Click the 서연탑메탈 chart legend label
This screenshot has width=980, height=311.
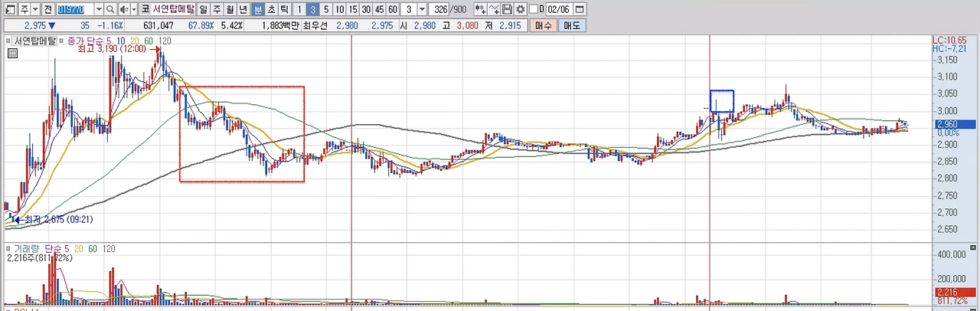pyautogui.click(x=36, y=41)
